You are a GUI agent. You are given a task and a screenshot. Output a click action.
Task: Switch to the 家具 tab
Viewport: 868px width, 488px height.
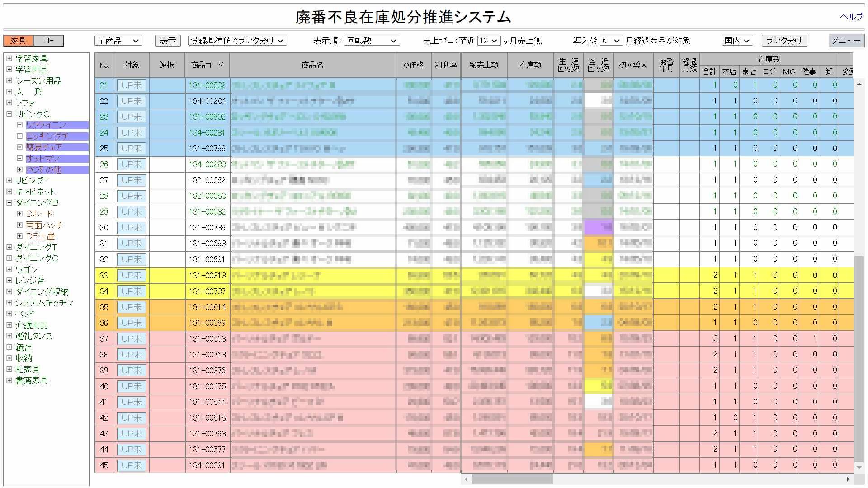pos(19,41)
